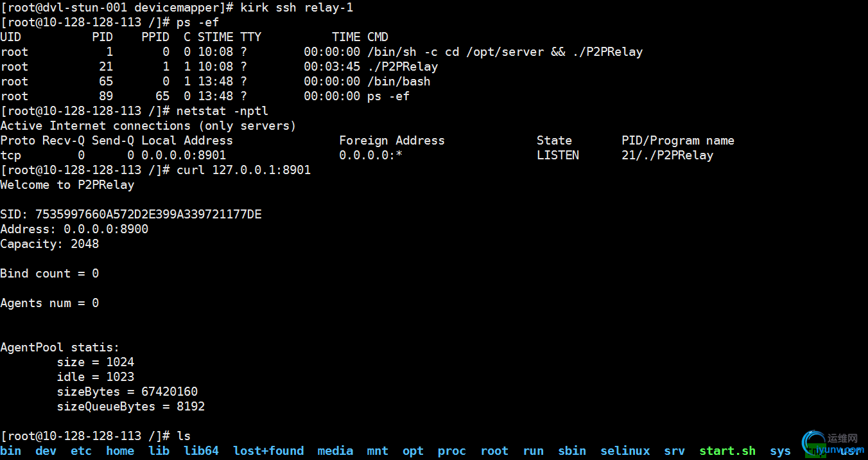Click the 'sizeQueueBytes = 8192' line
Image resolution: width=868 pixels, height=460 pixels.
point(131,407)
